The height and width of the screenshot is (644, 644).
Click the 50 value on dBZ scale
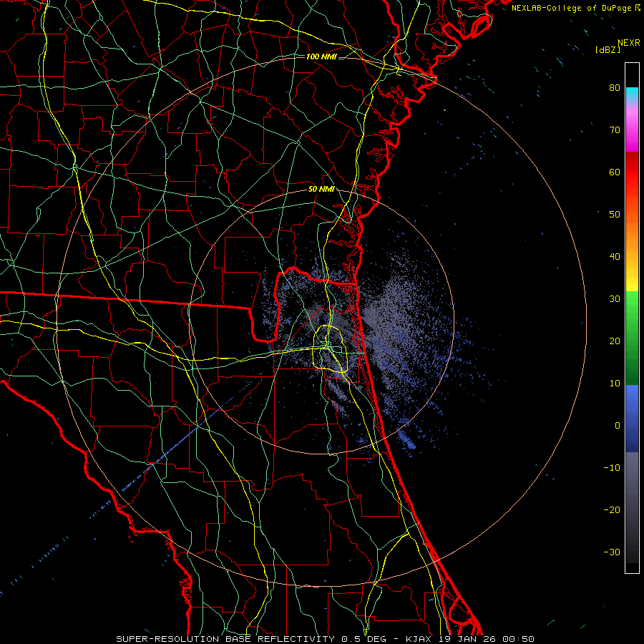coord(615,215)
